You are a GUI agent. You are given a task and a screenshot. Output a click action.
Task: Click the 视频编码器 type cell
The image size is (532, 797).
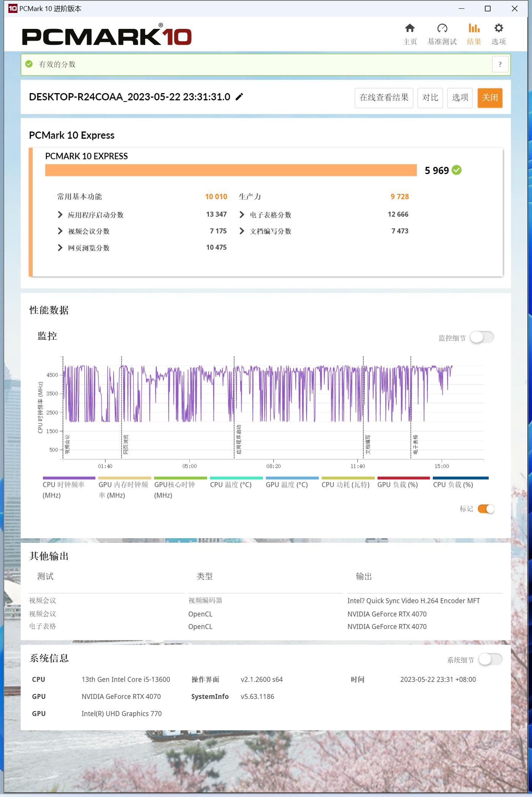pyautogui.click(x=205, y=601)
